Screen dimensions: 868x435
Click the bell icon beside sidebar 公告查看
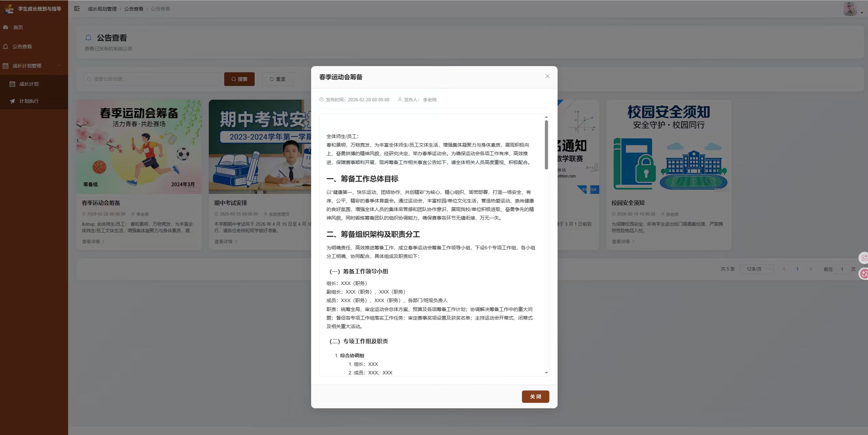click(x=5, y=47)
